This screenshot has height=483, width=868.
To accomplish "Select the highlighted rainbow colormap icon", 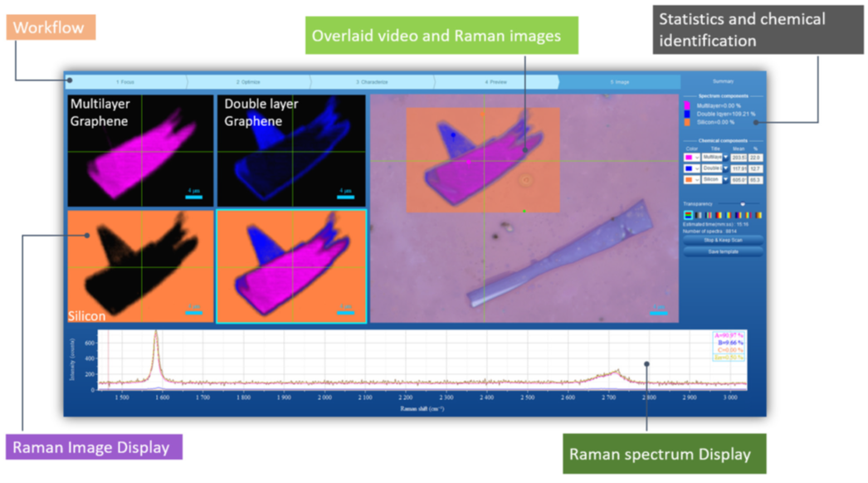I will click(687, 216).
